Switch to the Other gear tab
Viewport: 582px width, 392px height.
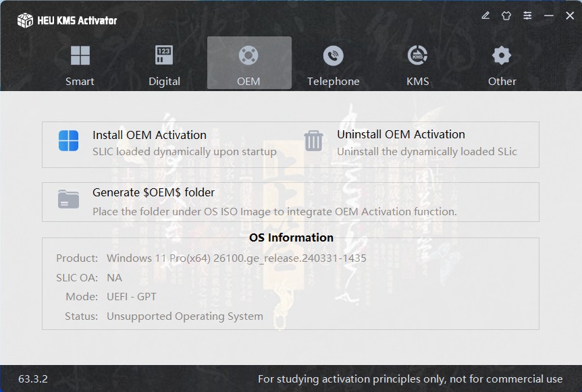click(502, 55)
